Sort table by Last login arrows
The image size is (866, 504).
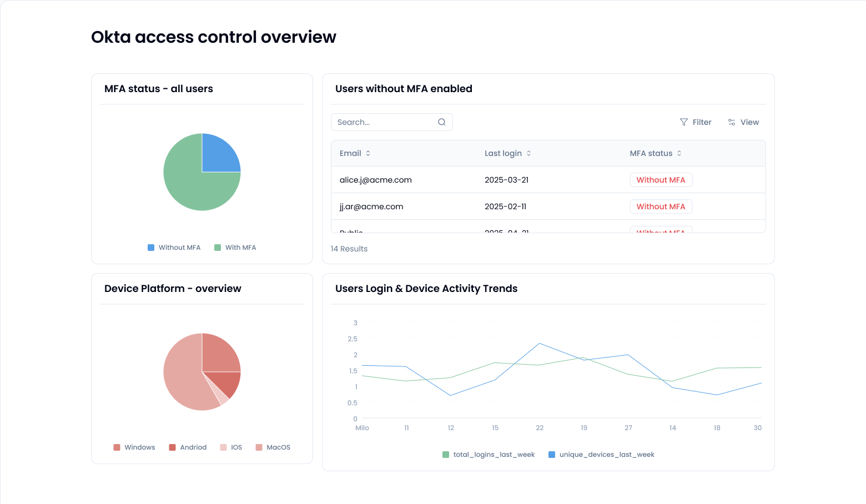point(528,153)
